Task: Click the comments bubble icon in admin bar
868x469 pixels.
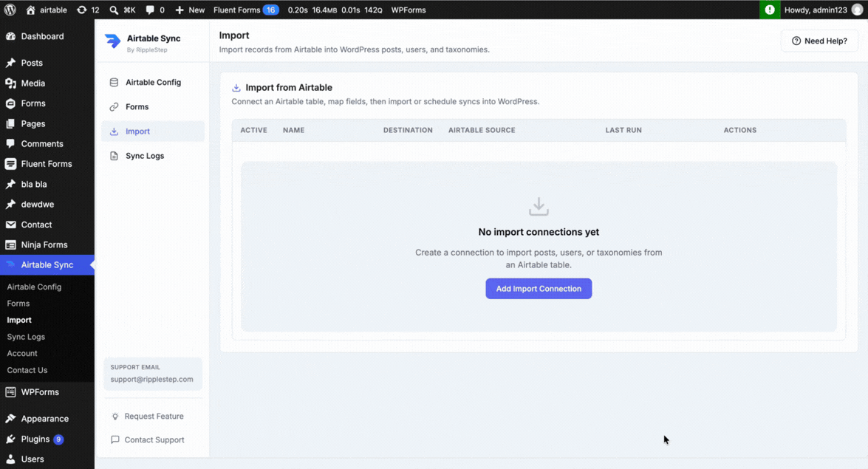Action: (150, 10)
